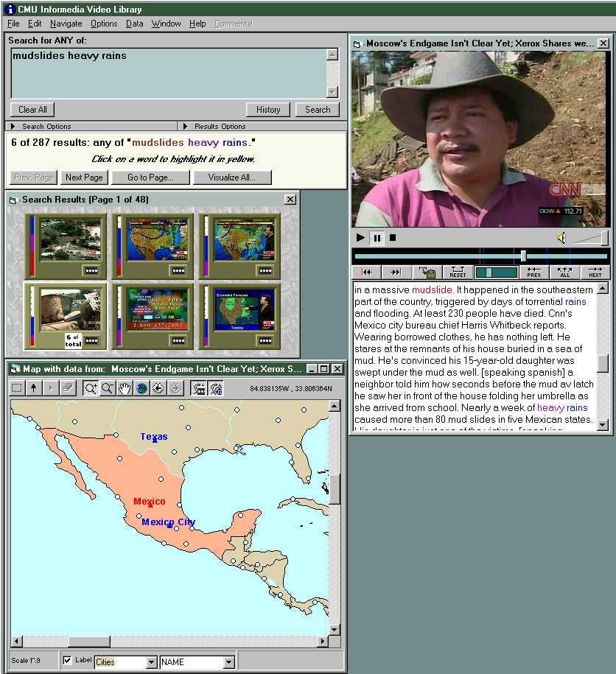Click the video timeline seek slider handle
This screenshot has width=616, height=674.
523,256
